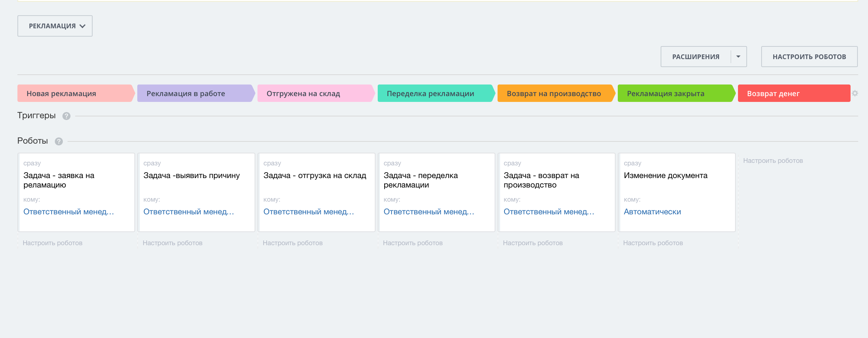Click the РАСШИРЕНИЯ button
This screenshot has height=338, width=868.
[695, 57]
